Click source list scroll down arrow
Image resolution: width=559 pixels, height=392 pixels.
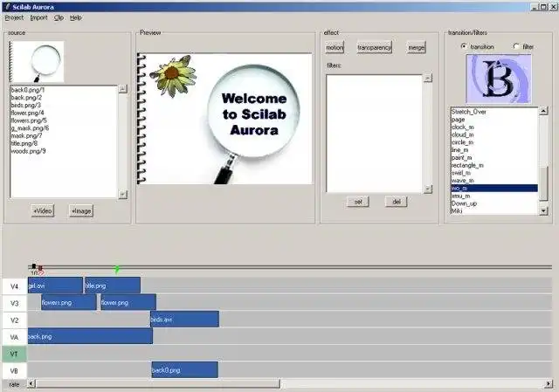122,194
